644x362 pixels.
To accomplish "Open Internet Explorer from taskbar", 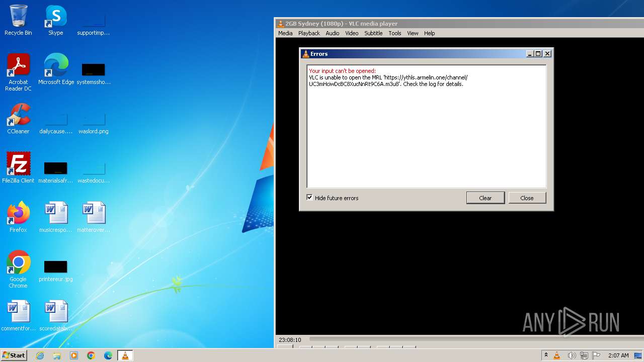I will [40, 355].
